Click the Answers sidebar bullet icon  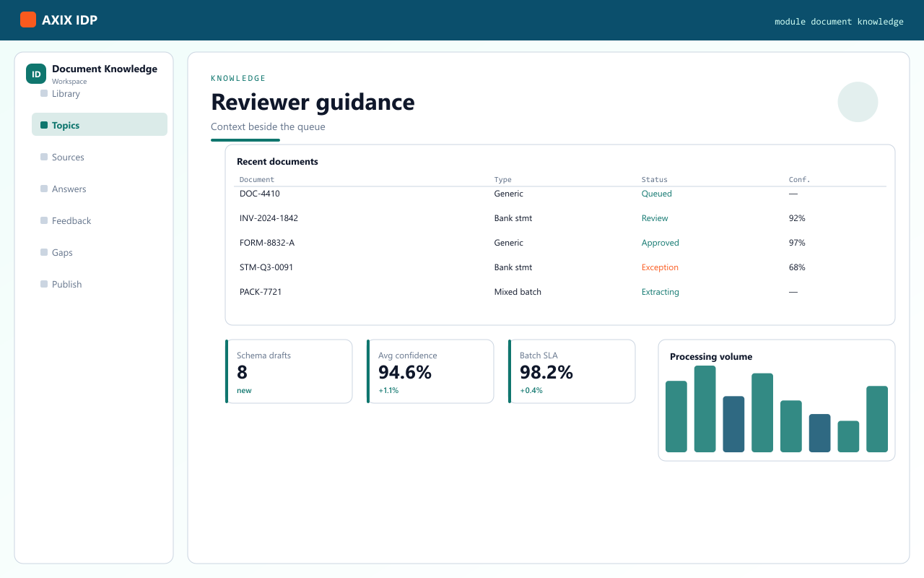click(x=44, y=189)
